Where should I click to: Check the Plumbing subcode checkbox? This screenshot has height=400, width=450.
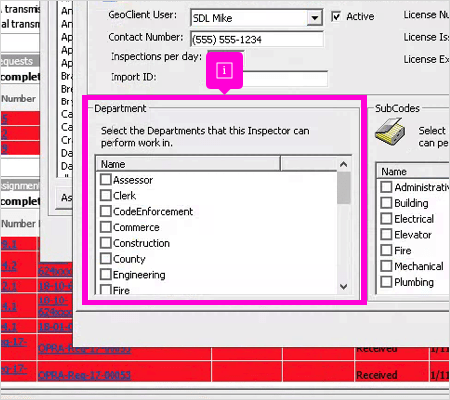point(386,282)
